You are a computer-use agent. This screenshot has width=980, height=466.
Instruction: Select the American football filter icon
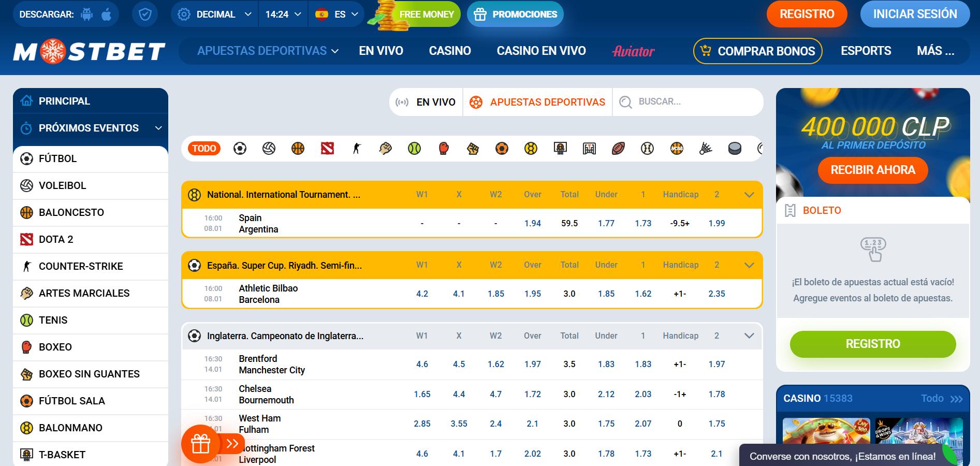click(x=618, y=149)
